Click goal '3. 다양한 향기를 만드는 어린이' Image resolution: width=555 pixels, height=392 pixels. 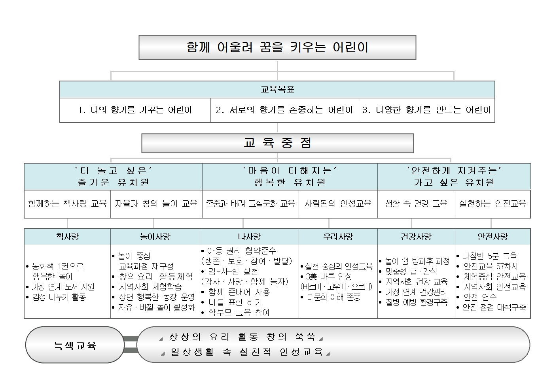(427, 110)
